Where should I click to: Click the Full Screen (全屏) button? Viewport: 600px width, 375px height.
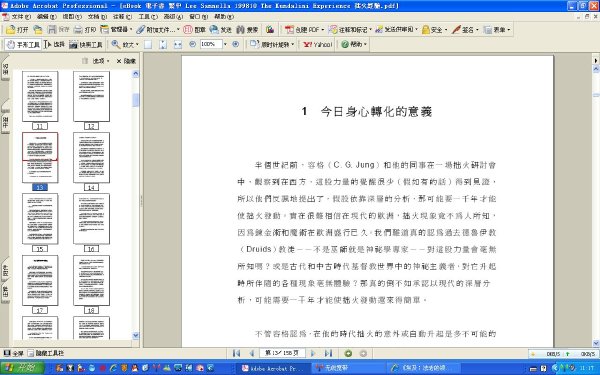(14, 353)
